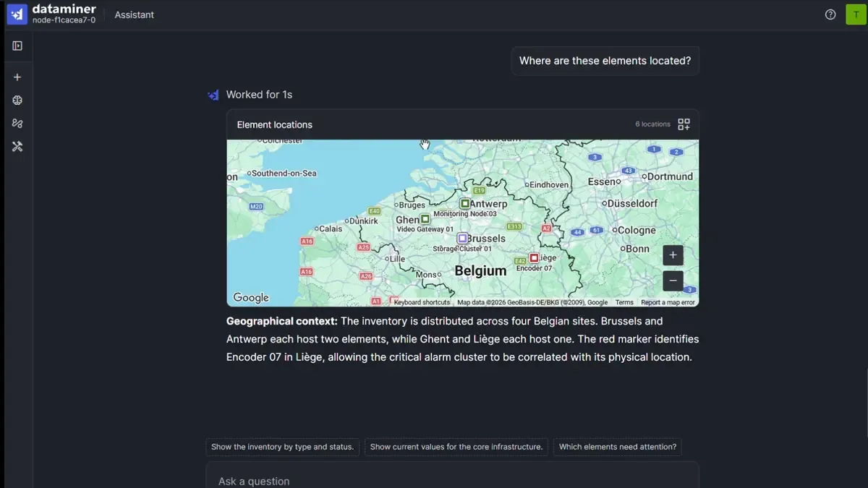Select the Storage Cluster 01 marker in Brussels
The image size is (868, 488).
[x=462, y=238]
